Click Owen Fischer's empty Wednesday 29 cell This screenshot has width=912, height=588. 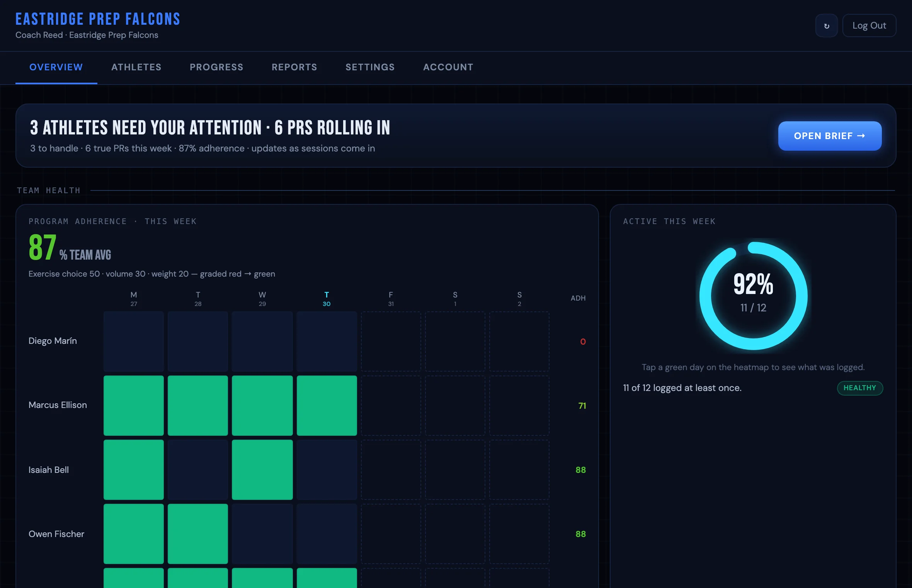tap(262, 534)
